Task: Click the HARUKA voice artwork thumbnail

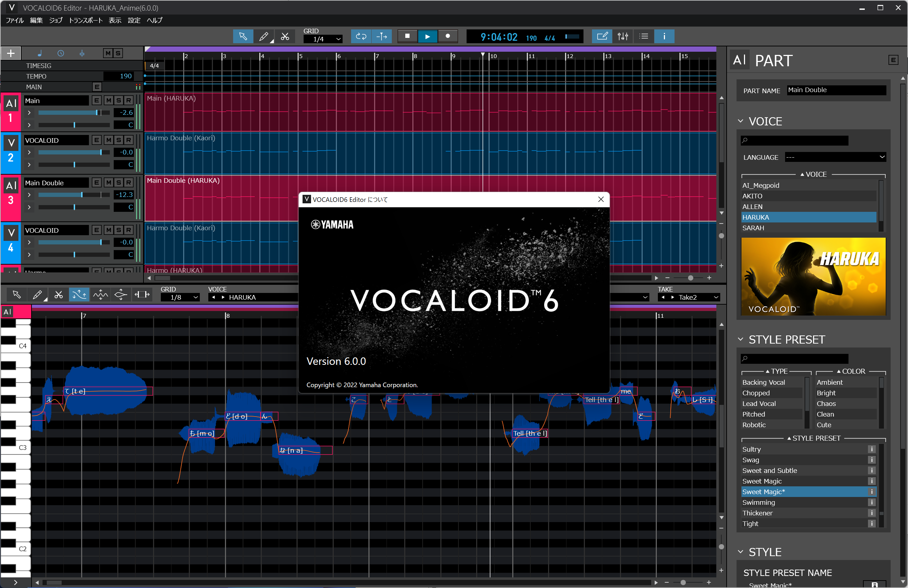Action: tap(813, 277)
